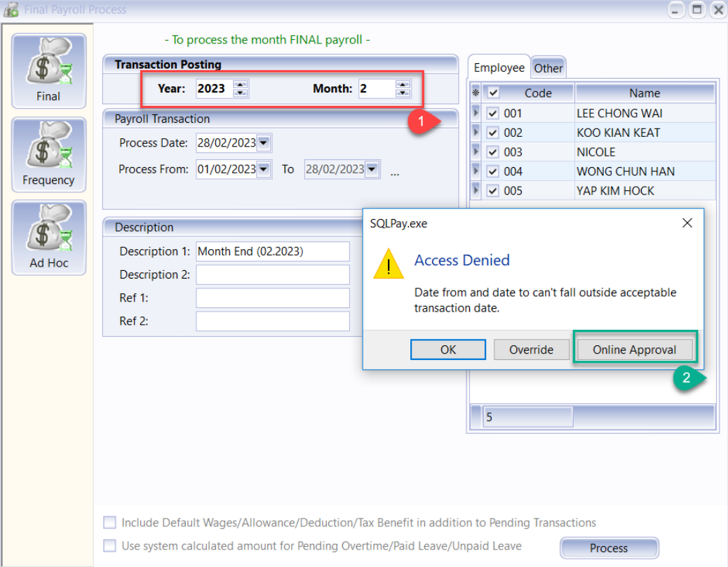Expand the Process From date dropdown

[x=264, y=169]
